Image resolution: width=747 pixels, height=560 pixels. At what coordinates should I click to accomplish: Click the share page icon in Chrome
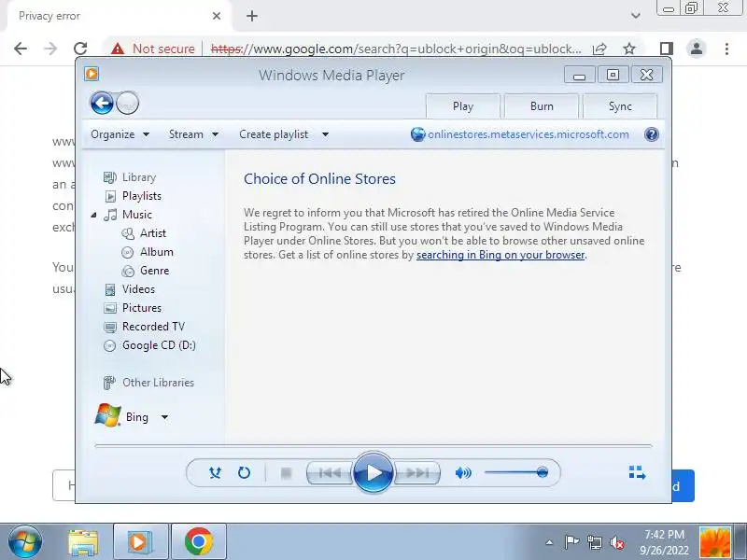click(599, 49)
